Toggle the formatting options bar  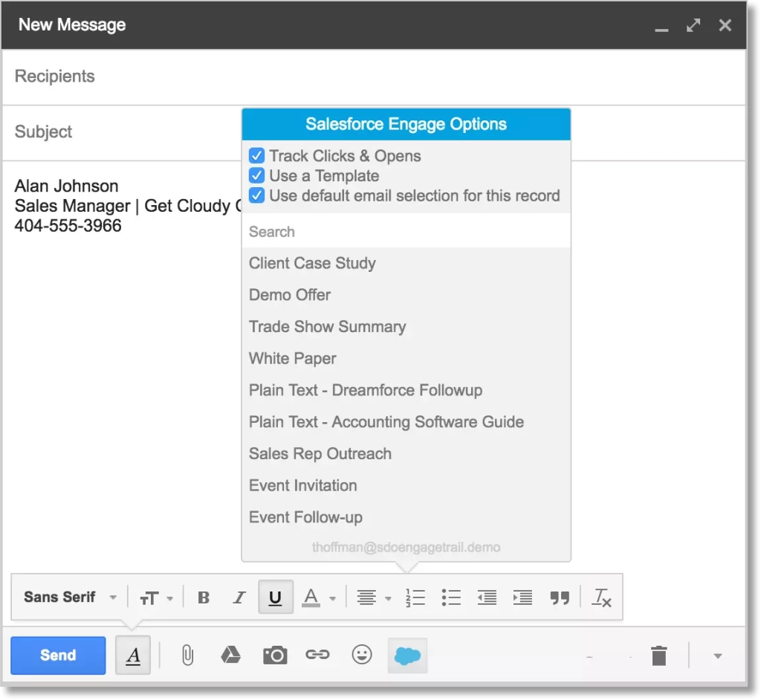(x=133, y=655)
